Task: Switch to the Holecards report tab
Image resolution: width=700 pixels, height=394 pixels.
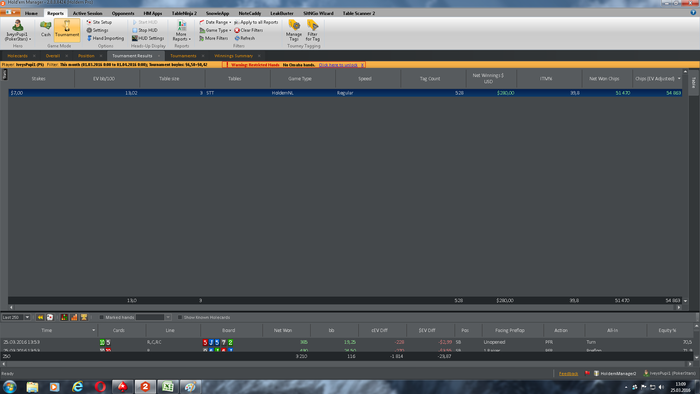Action: tap(17, 56)
